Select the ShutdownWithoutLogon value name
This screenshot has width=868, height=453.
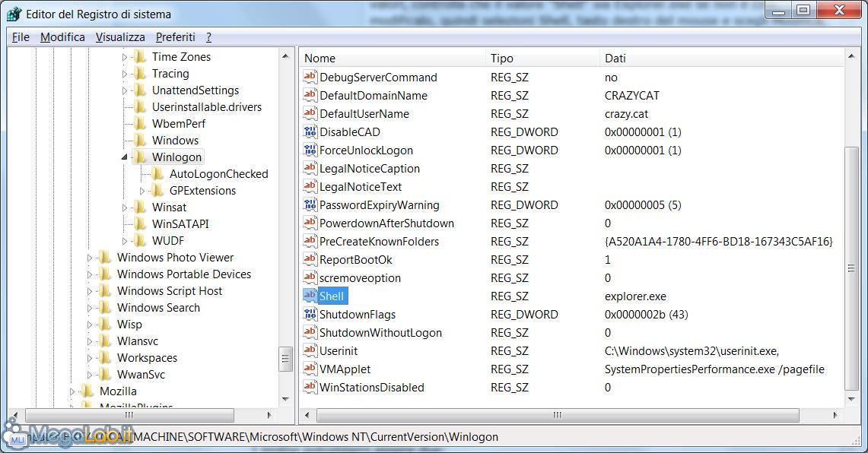(x=380, y=332)
